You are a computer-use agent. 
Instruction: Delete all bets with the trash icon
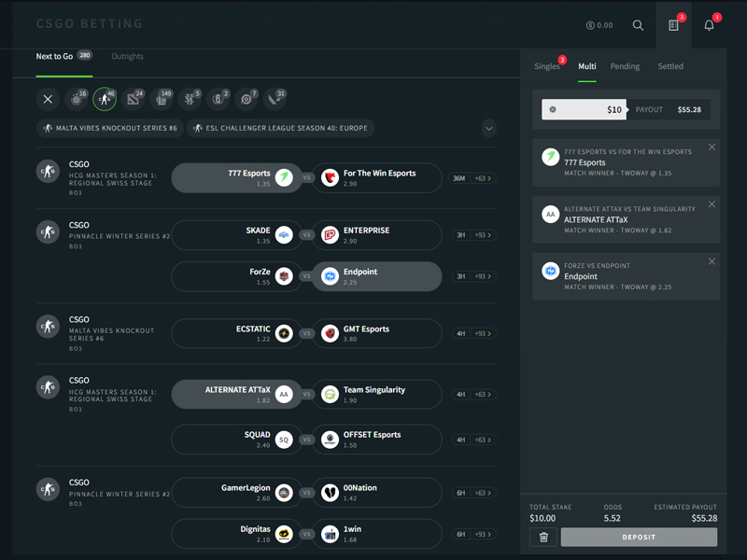pos(543,538)
